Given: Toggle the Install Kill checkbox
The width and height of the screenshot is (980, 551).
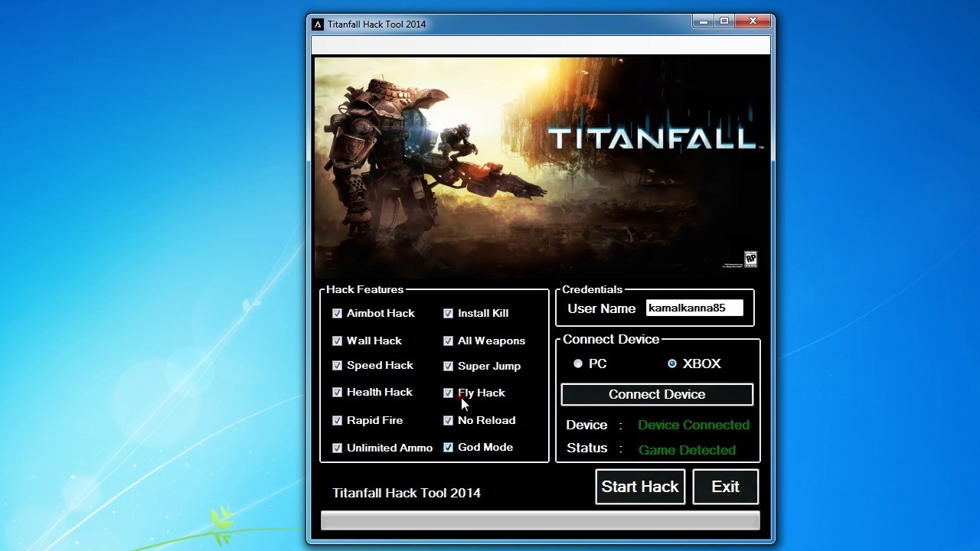Looking at the screenshot, I should (448, 313).
